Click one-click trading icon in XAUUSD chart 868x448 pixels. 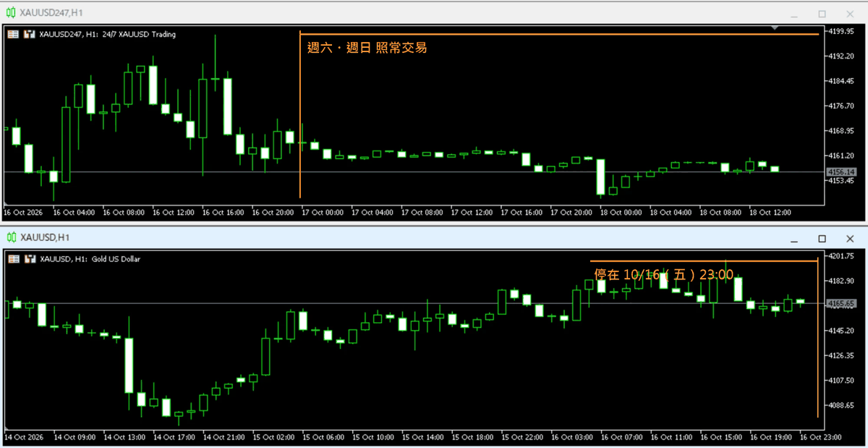tap(13, 258)
